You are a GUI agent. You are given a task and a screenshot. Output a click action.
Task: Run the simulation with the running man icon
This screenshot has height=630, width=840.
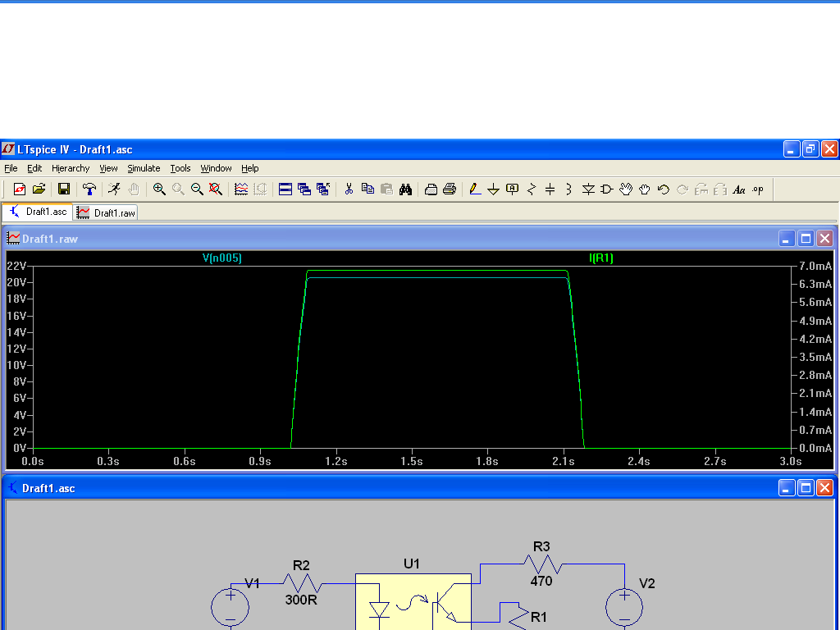point(114,189)
